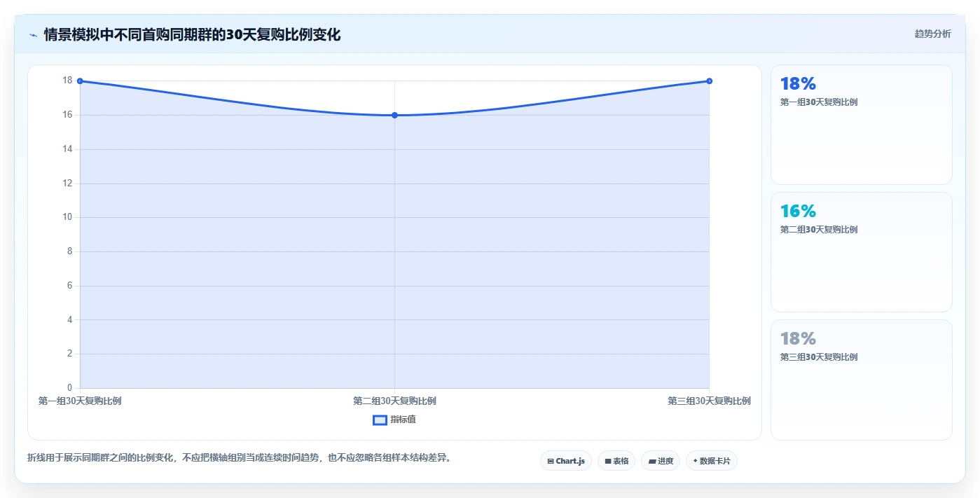Open the 第二组30天复购比例 card
The height and width of the screenshot is (498, 980).
(862, 252)
